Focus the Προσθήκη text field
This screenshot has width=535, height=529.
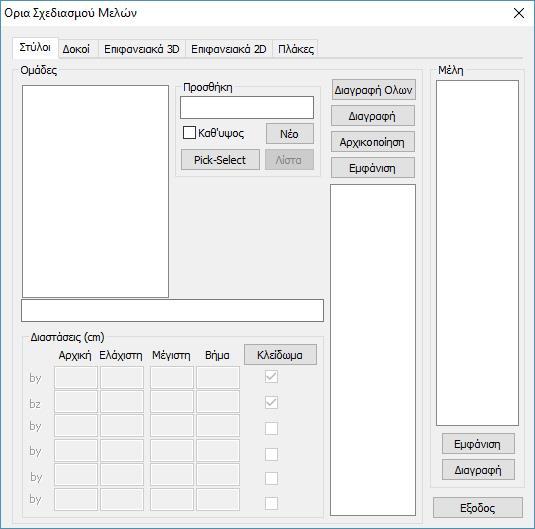pyautogui.click(x=247, y=108)
